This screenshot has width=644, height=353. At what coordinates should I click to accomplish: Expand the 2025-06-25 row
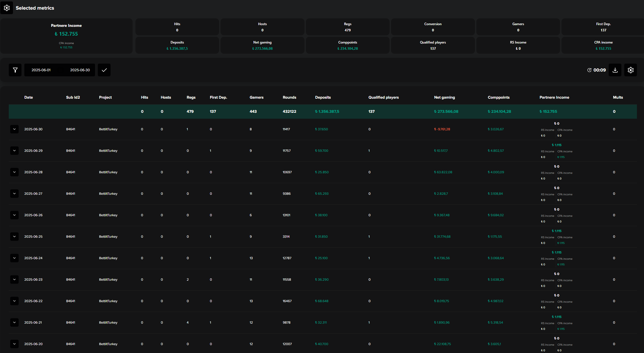pyautogui.click(x=14, y=237)
